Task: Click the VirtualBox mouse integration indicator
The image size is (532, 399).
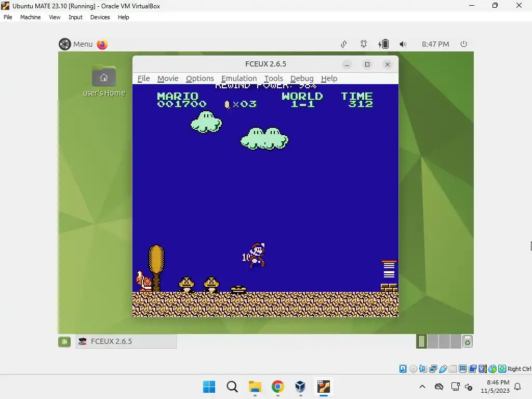Action: point(493,369)
